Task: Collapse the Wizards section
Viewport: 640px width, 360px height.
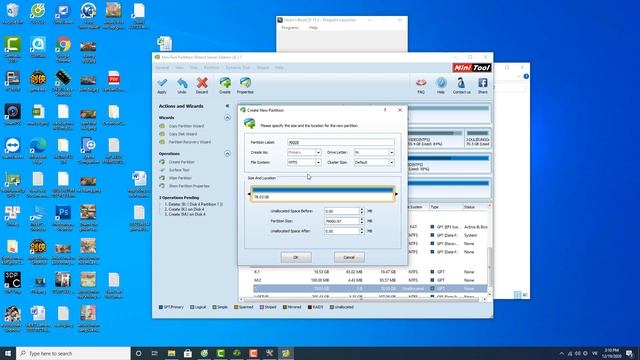Action: point(227,118)
